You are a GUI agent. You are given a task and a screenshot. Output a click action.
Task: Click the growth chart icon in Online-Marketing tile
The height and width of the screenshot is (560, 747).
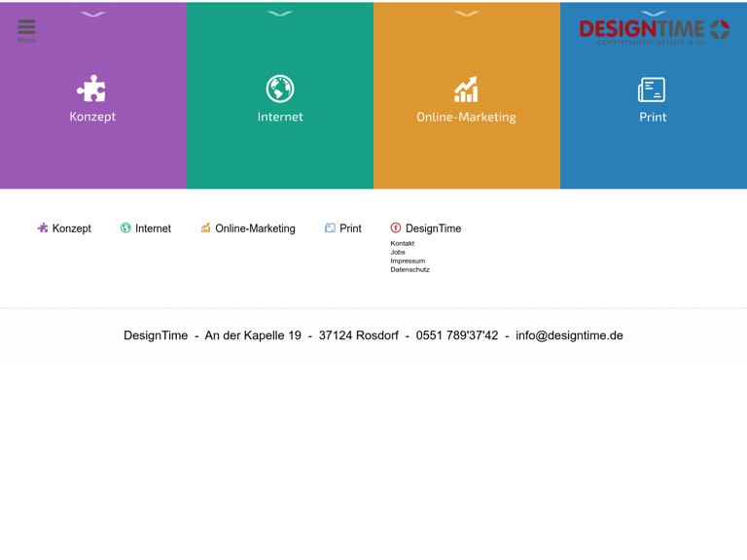[466, 89]
